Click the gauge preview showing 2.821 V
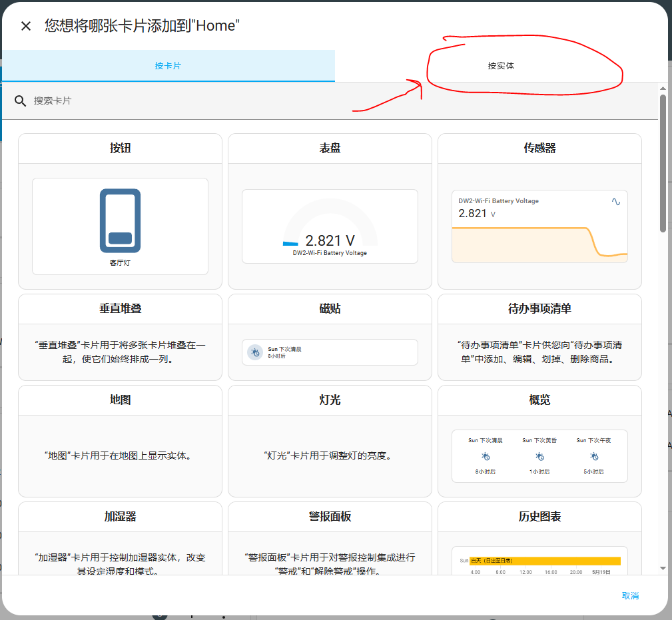Image resolution: width=672 pixels, height=620 pixels. (330, 226)
